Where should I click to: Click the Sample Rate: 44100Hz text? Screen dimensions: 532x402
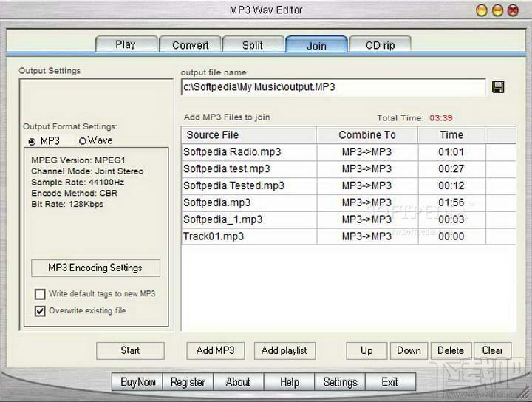click(x=78, y=183)
